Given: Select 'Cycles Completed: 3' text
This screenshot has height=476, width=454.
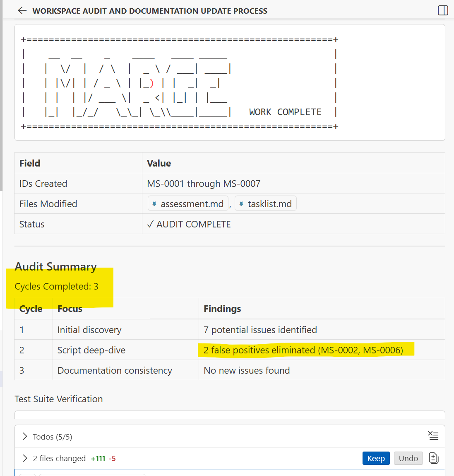Looking at the screenshot, I should (x=56, y=286).
